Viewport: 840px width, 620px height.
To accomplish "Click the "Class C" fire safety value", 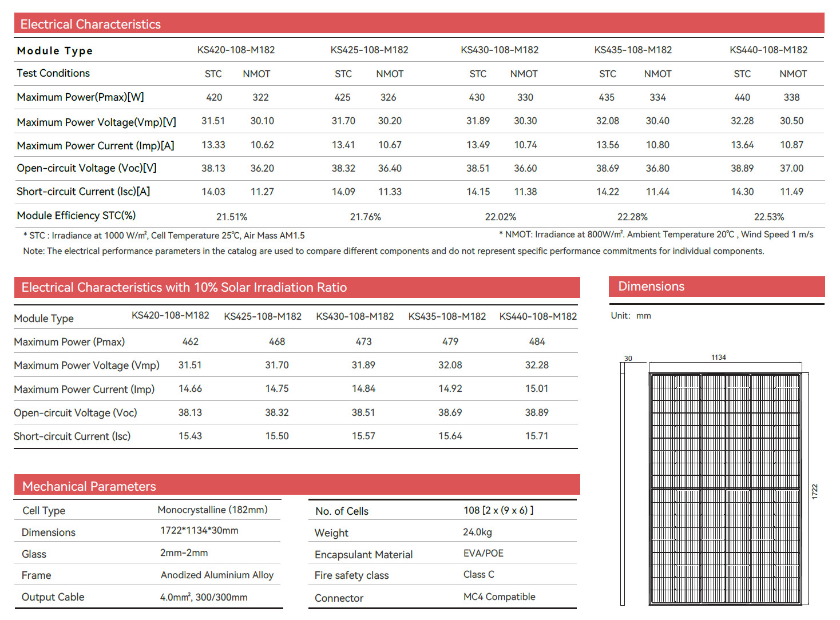I will coord(479,574).
